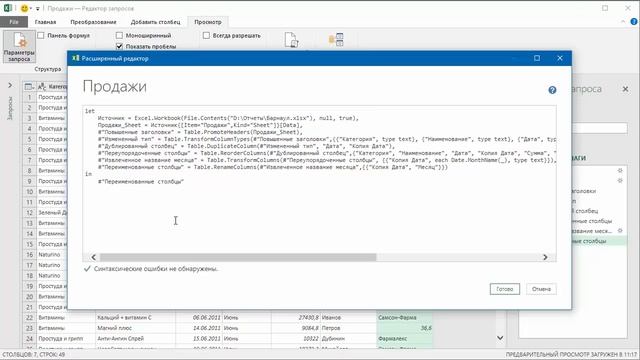Toggle the Панель формул checkbox
Image resolution: width=640 pixels, height=360 pixels.
pyautogui.click(x=41, y=36)
